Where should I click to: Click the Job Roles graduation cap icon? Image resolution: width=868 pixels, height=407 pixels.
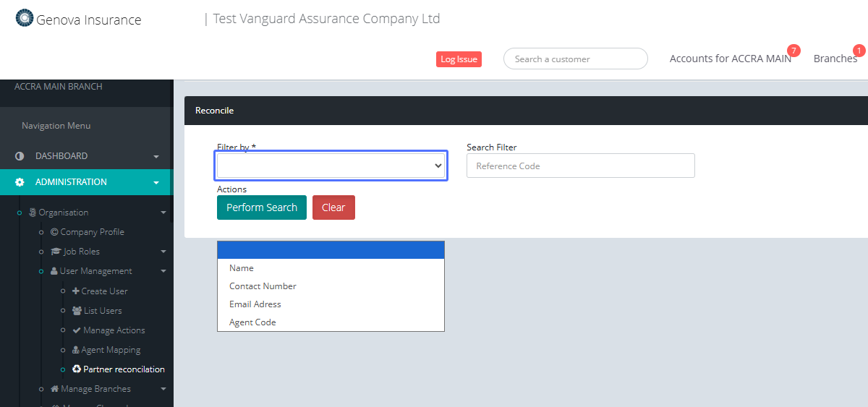pyautogui.click(x=56, y=252)
